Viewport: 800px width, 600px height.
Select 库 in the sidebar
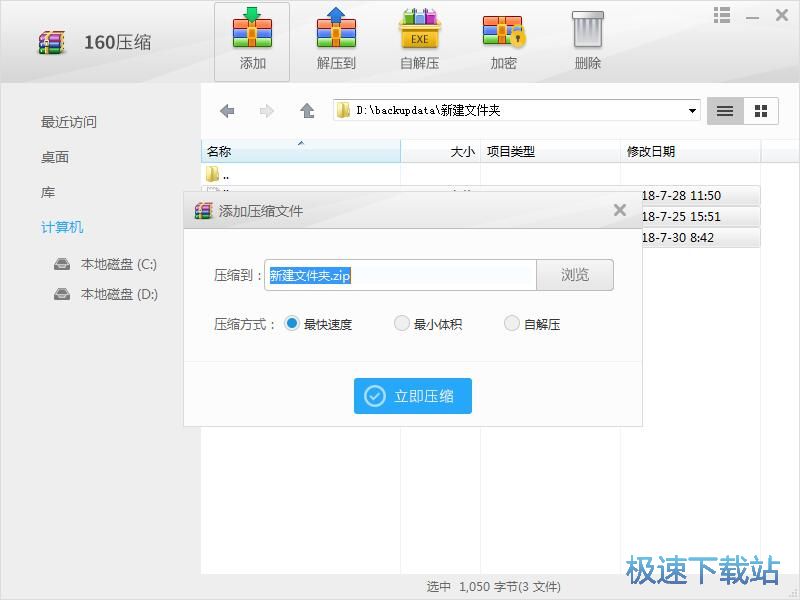48,192
